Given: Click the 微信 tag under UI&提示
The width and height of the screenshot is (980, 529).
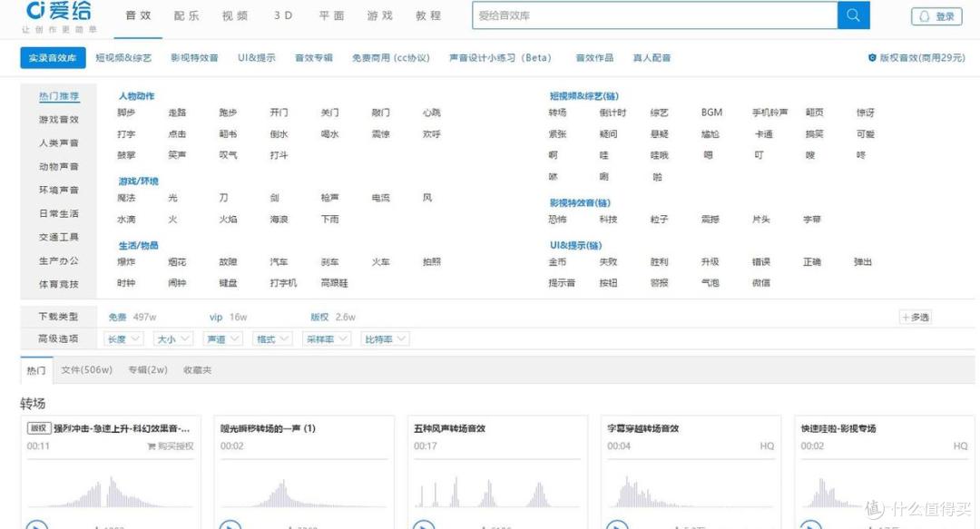Looking at the screenshot, I should (x=761, y=283).
